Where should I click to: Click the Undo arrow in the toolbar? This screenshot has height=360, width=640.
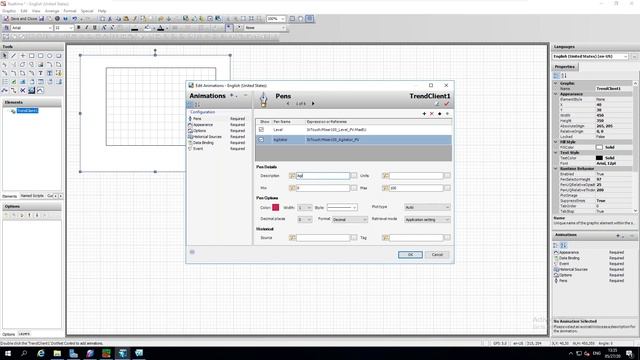74,19
